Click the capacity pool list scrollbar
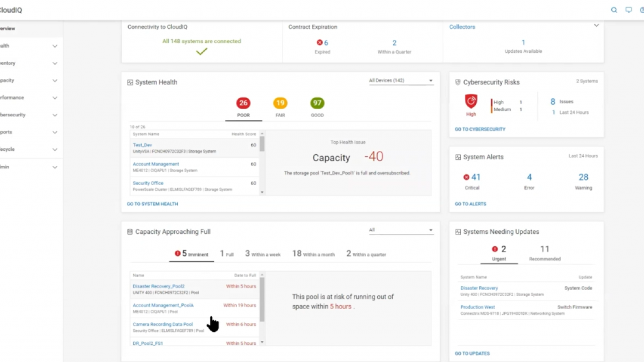The width and height of the screenshot is (644, 362). click(262, 299)
